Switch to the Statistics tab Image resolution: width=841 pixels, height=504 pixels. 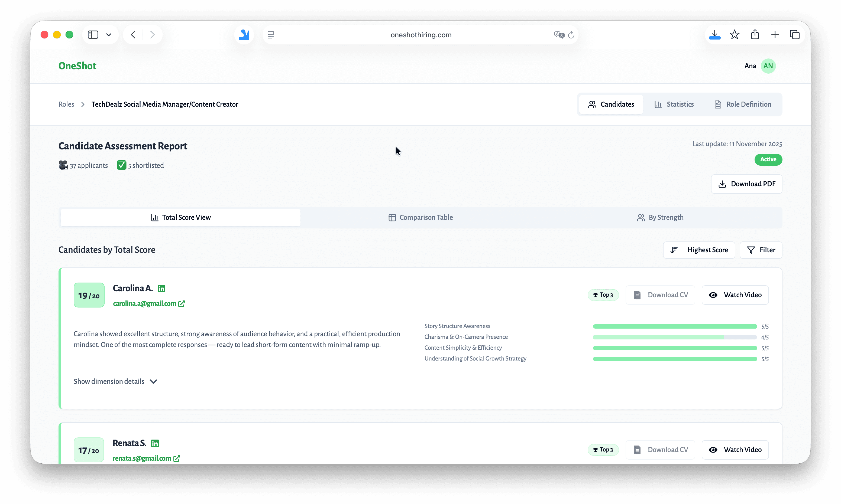(674, 104)
